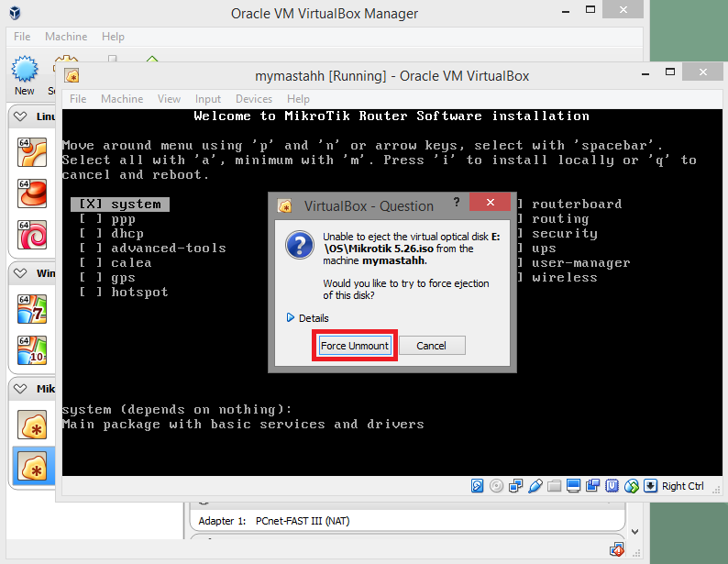Select the Windows 10 VM icon

pos(32,350)
